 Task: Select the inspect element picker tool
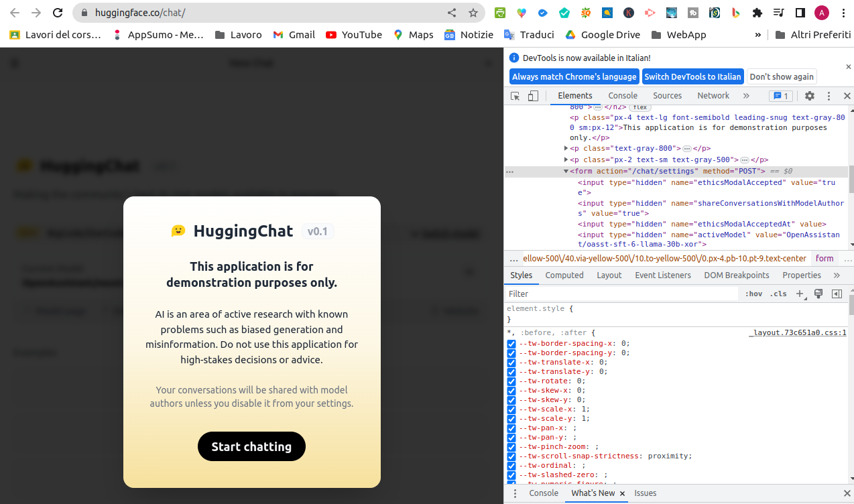tap(514, 96)
